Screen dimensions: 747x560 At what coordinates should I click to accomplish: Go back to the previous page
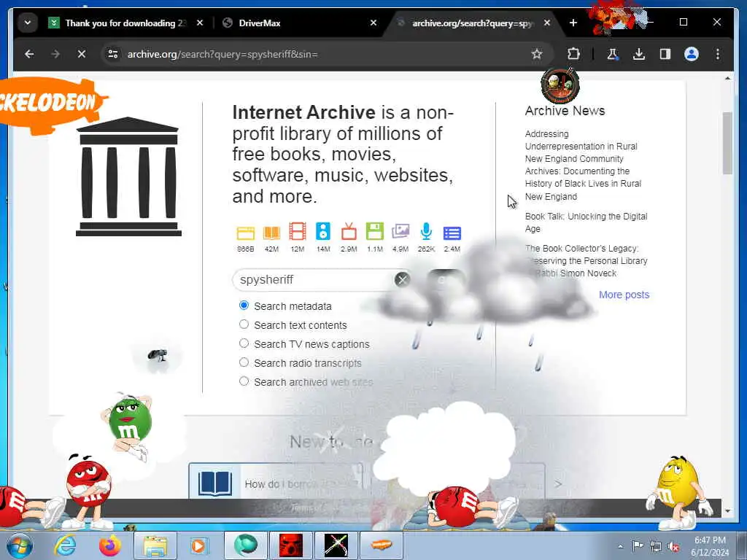pos(29,54)
